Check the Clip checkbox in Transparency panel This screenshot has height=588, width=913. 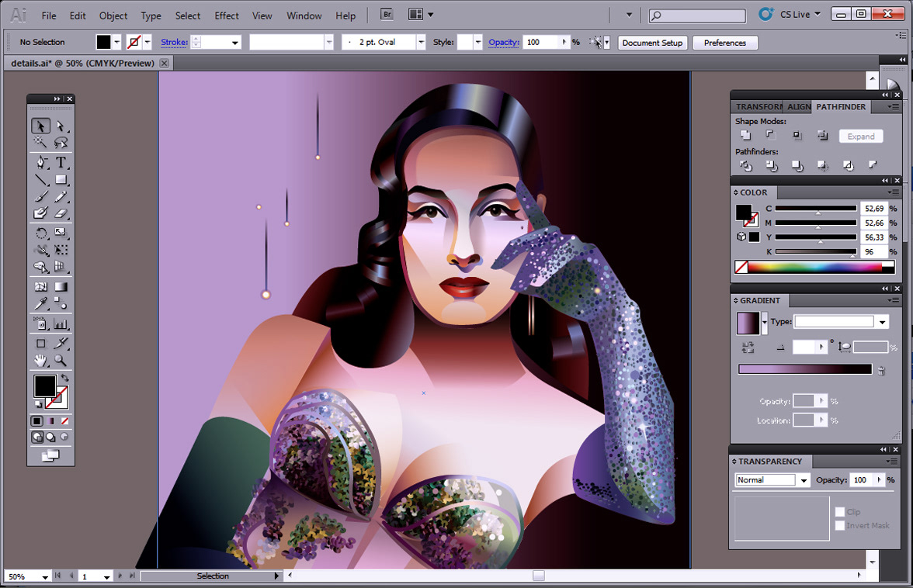840,512
